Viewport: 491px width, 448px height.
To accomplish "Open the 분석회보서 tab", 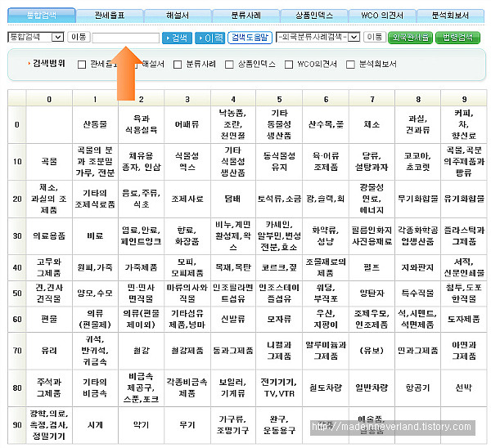I will tap(450, 16).
